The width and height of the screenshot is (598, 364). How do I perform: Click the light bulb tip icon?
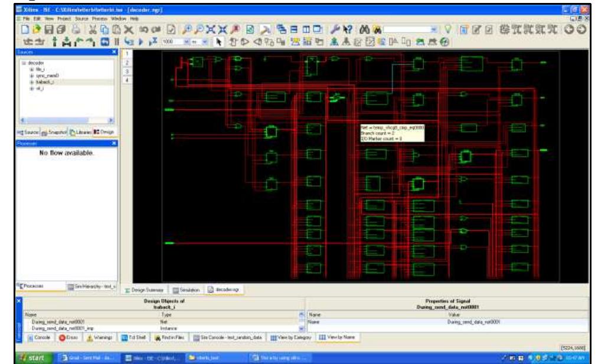[448, 29]
